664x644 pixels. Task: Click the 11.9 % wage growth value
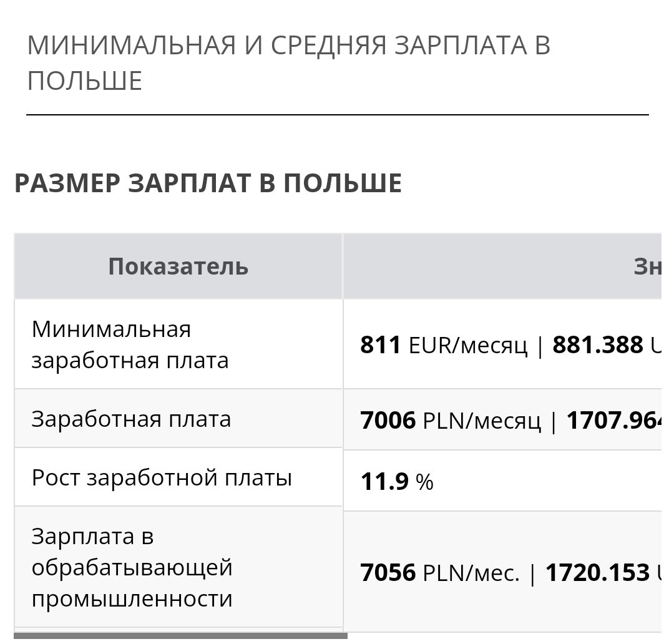(x=397, y=481)
